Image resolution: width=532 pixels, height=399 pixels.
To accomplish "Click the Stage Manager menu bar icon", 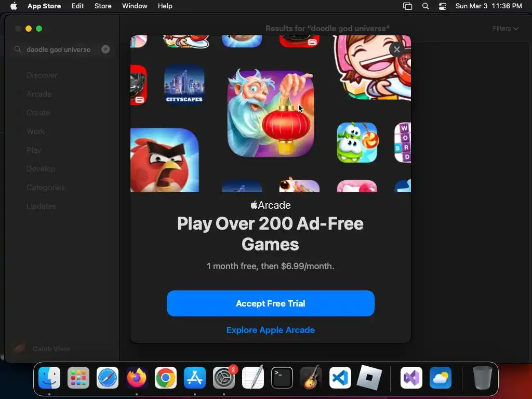I will (x=407, y=6).
